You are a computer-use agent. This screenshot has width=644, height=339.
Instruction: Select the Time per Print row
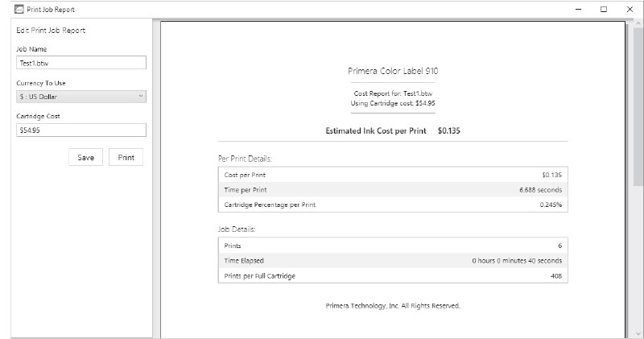[393, 190]
